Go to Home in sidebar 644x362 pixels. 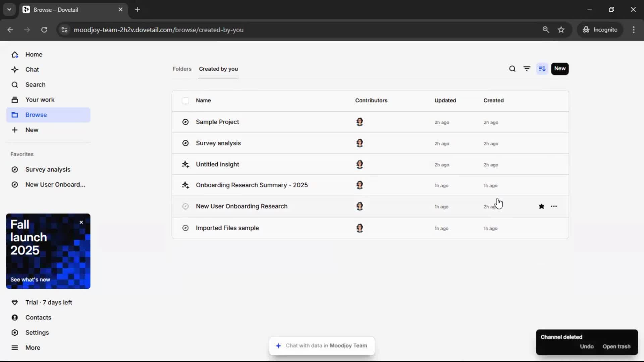(x=34, y=54)
